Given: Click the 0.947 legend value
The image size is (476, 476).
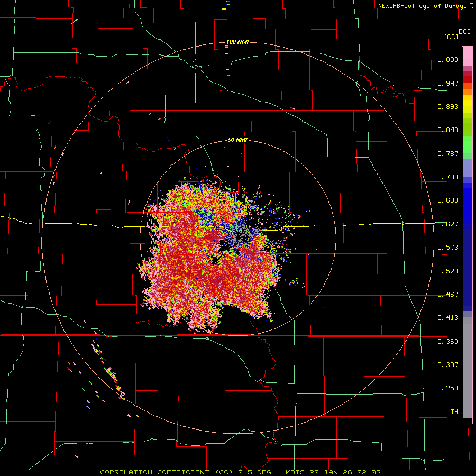Looking at the screenshot, I should click(448, 83).
